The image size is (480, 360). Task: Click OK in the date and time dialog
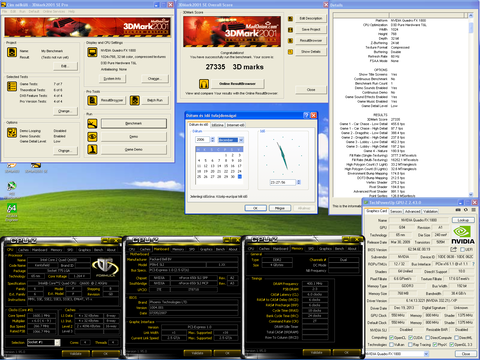pos(256,208)
